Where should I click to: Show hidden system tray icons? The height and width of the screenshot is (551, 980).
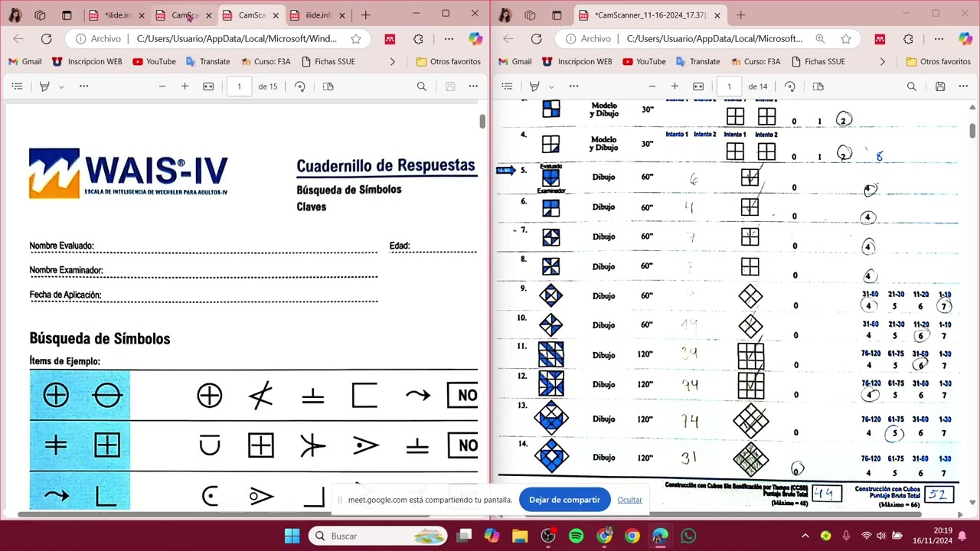[x=805, y=536]
